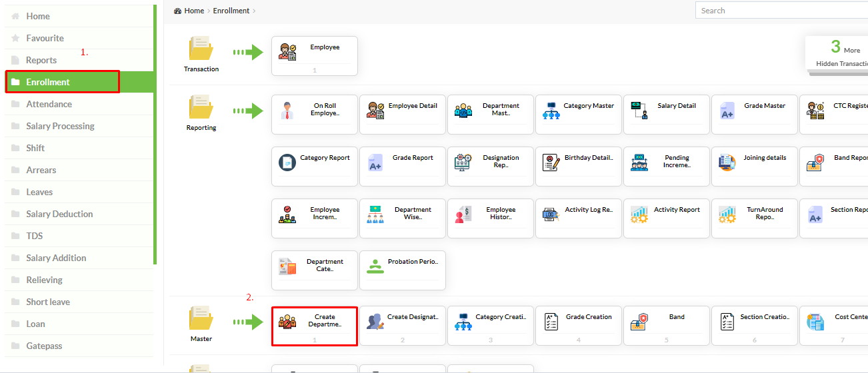The height and width of the screenshot is (373, 868).
Task: Open Category Report tile
Action: point(315,167)
